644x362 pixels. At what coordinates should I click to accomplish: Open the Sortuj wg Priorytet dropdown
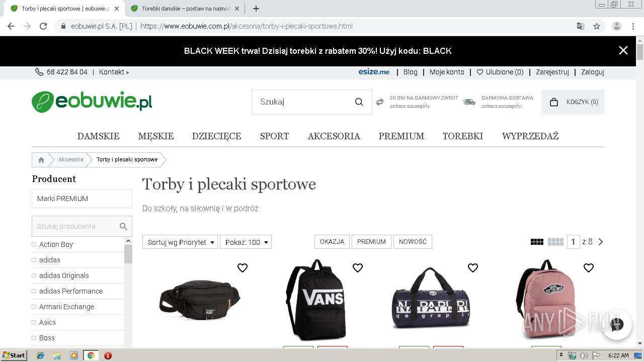180,242
